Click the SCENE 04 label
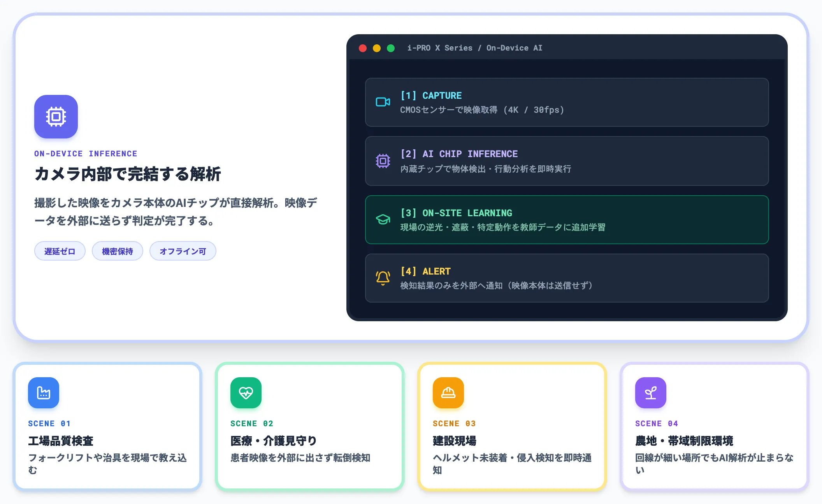Viewport: 822px width, 504px height. (657, 423)
